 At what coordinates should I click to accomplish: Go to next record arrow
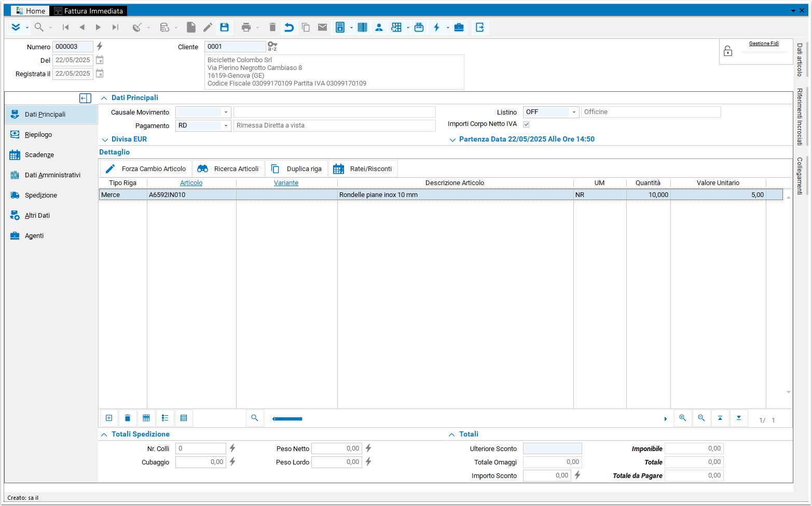[98, 27]
